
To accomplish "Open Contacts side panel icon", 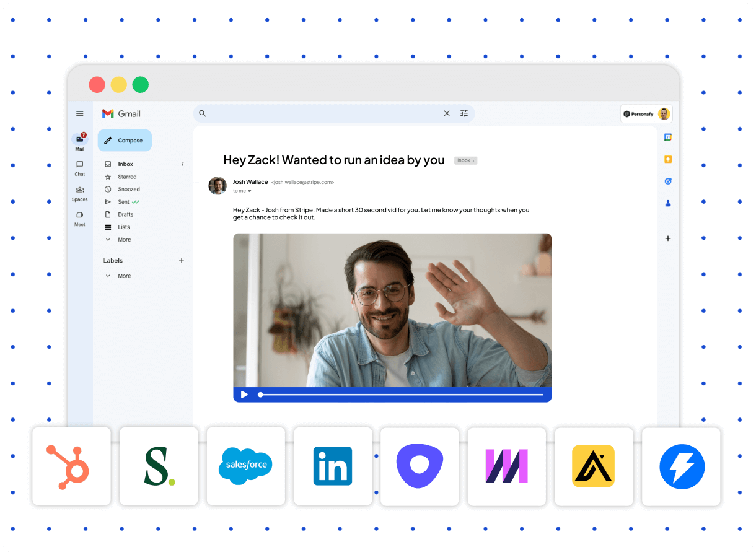I will pyautogui.click(x=668, y=203).
